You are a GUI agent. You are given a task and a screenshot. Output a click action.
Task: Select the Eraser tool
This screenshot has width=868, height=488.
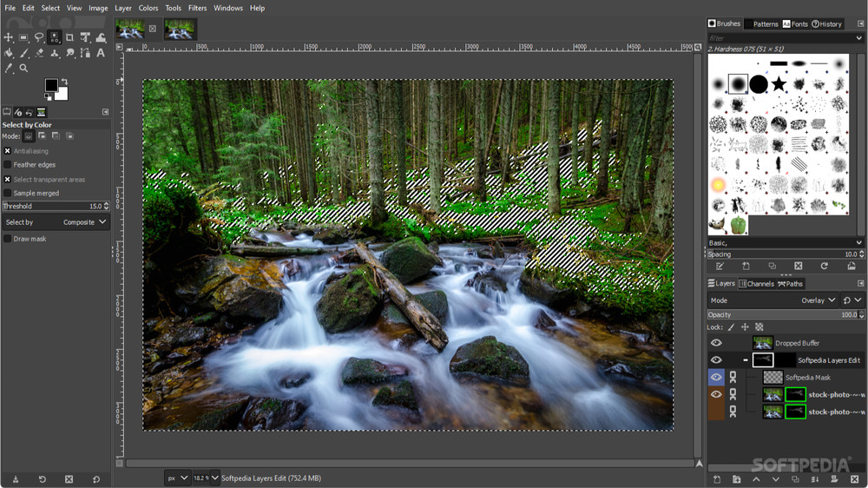[39, 53]
